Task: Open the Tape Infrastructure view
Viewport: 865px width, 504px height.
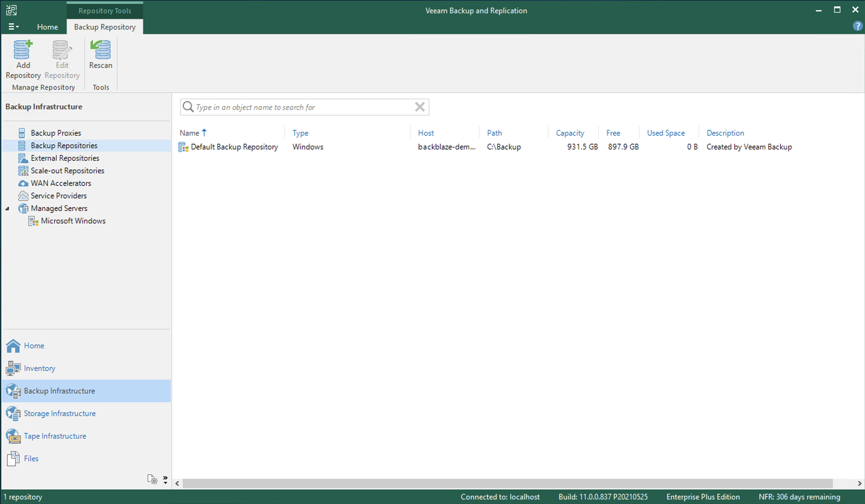Action: click(87, 436)
